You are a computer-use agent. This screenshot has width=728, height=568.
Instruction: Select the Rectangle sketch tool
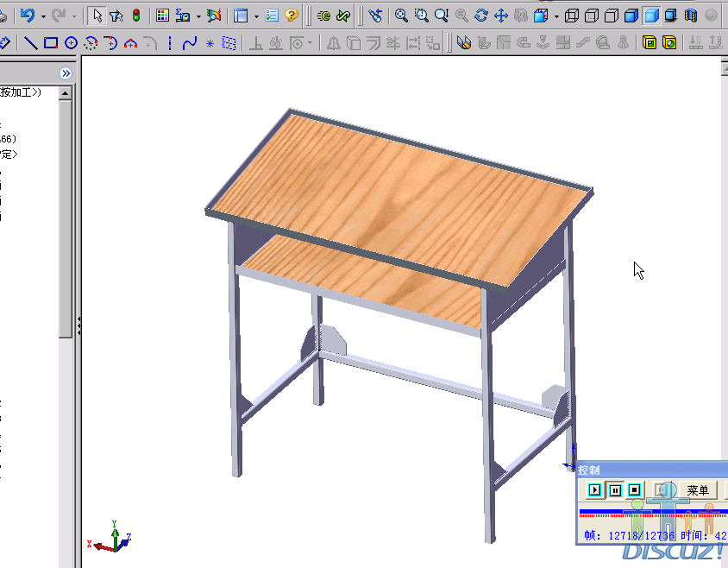coord(51,43)
